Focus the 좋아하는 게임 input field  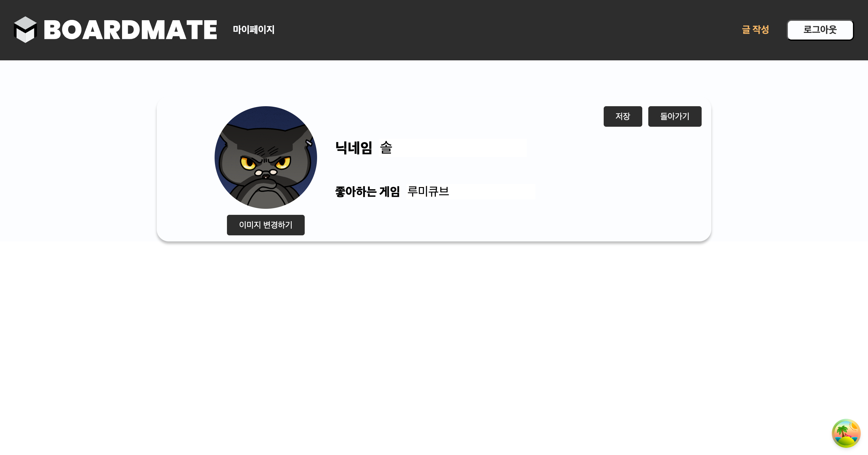470,191
